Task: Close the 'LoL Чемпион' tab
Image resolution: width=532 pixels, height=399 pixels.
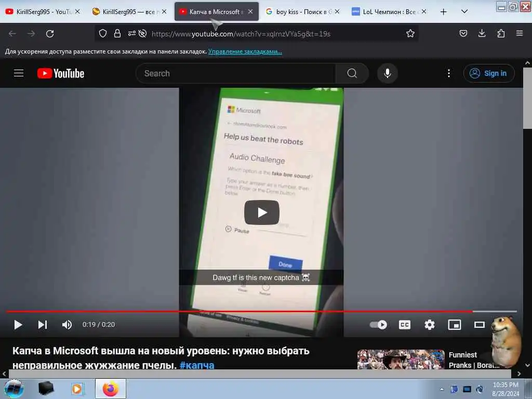Action: (x=424, y=11)
